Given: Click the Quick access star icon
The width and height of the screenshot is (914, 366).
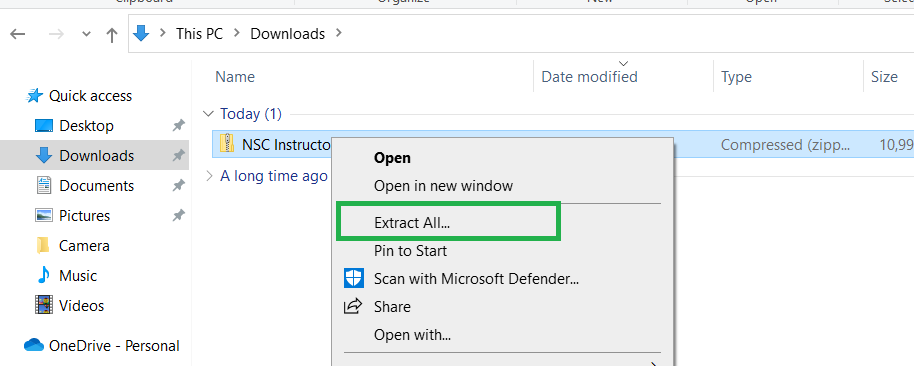Looking at the screenshot, I should pyautogui.click(x=34, y=96).
